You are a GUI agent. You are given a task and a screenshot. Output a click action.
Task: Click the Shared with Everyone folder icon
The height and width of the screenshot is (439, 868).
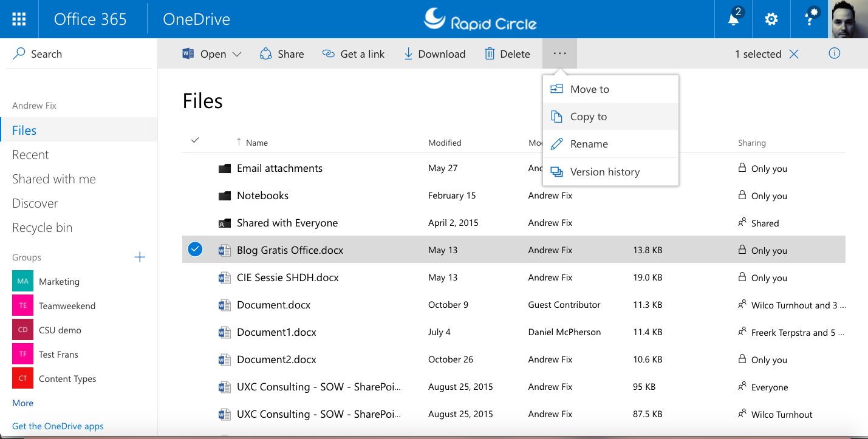tap(225, 223)
